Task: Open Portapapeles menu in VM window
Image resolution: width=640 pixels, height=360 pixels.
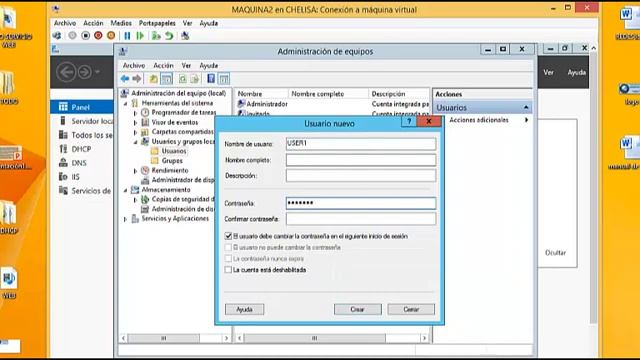Action: (x=157, y=23)
